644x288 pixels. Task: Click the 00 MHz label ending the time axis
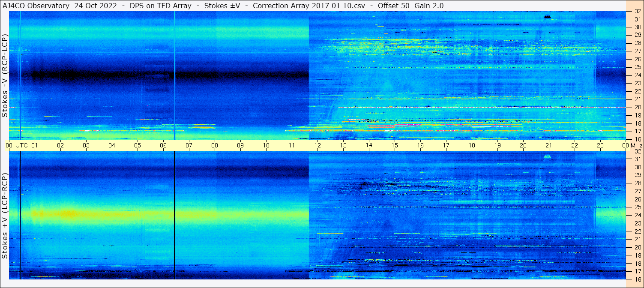[x=632, y=145]
